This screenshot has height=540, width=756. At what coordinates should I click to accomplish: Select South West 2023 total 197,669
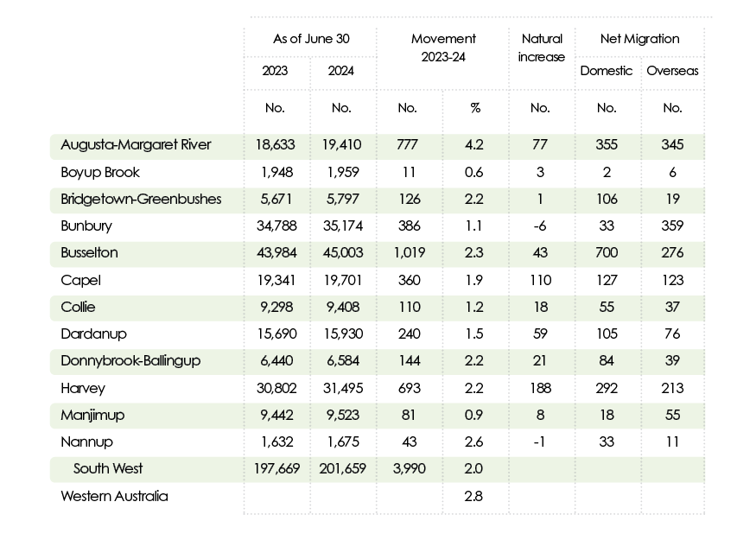click(x=276, y=468)
